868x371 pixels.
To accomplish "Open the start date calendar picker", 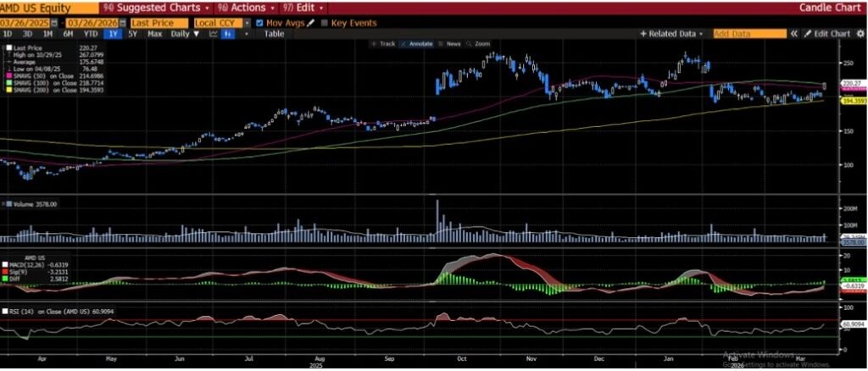I will pos(55,22).
